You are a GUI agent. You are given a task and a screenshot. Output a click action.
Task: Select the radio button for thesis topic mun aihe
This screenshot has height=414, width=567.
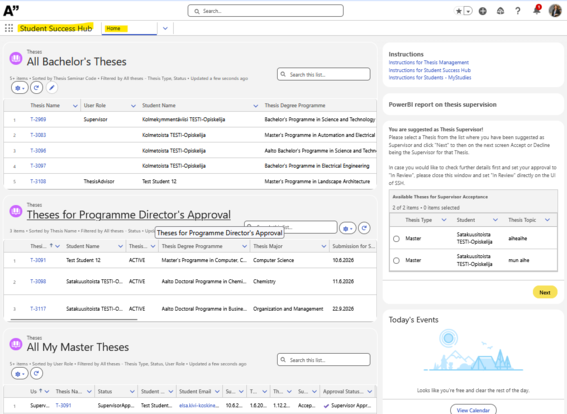coord(396,260)
